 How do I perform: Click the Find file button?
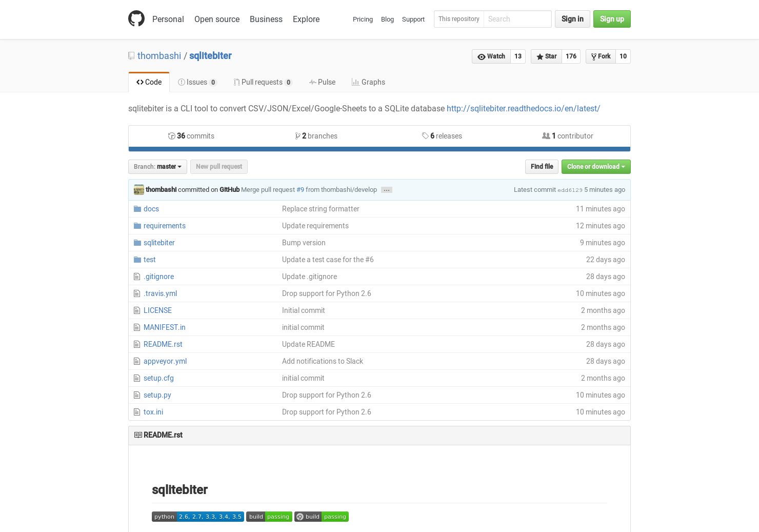tap(542, 167)
